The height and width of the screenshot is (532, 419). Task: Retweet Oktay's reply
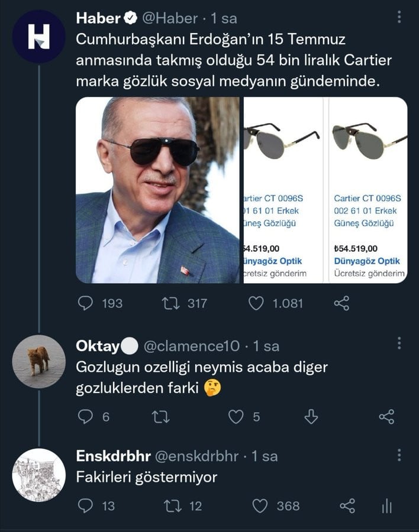[x=161, y=417]
